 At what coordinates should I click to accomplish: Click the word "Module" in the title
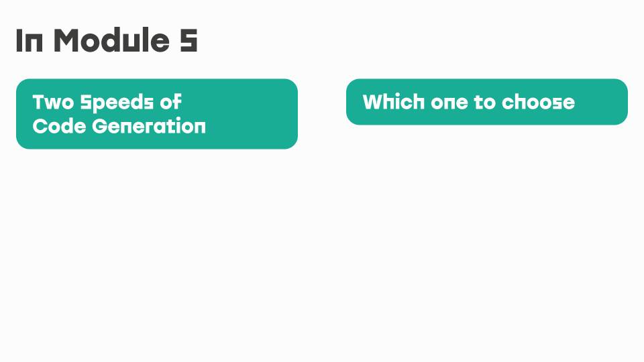[111, 41]
